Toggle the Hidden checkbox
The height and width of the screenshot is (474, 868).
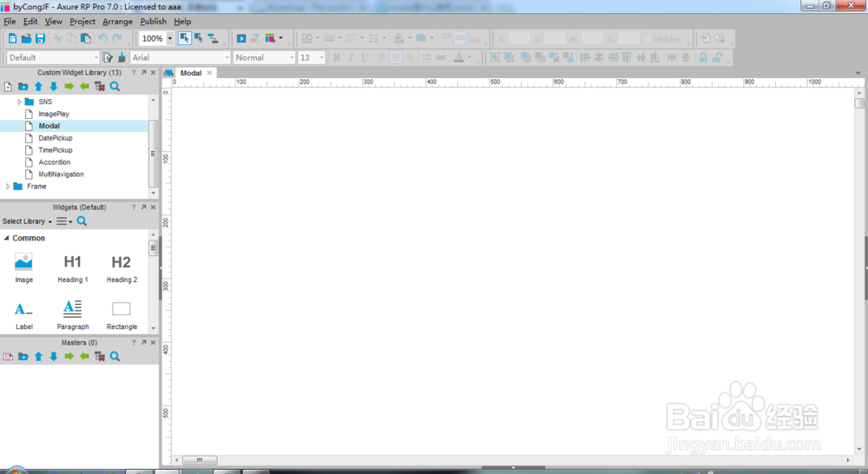click(x=648, y=39)
